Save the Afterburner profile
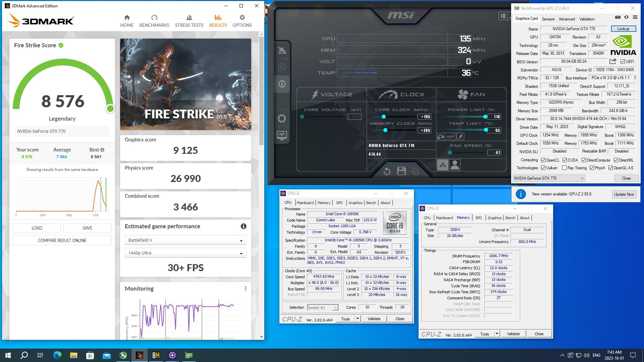Viewport: 644px width, 362px height. pos(401,171)
